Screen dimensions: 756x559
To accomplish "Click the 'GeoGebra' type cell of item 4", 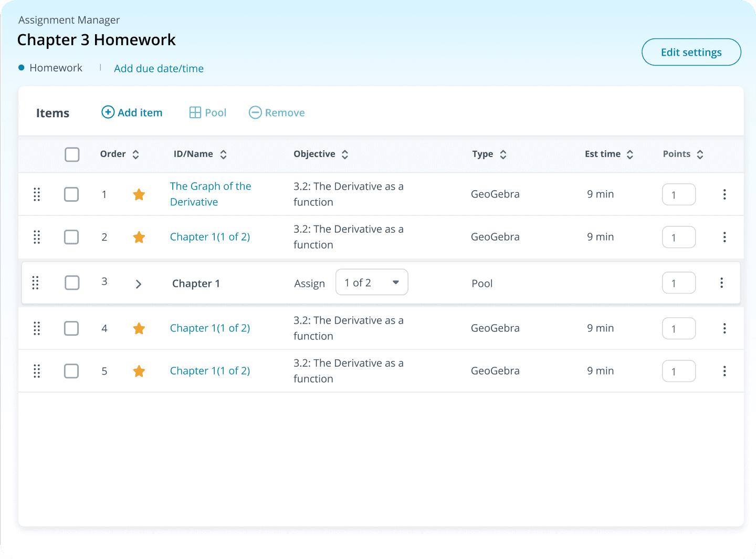I will point(495,328).
